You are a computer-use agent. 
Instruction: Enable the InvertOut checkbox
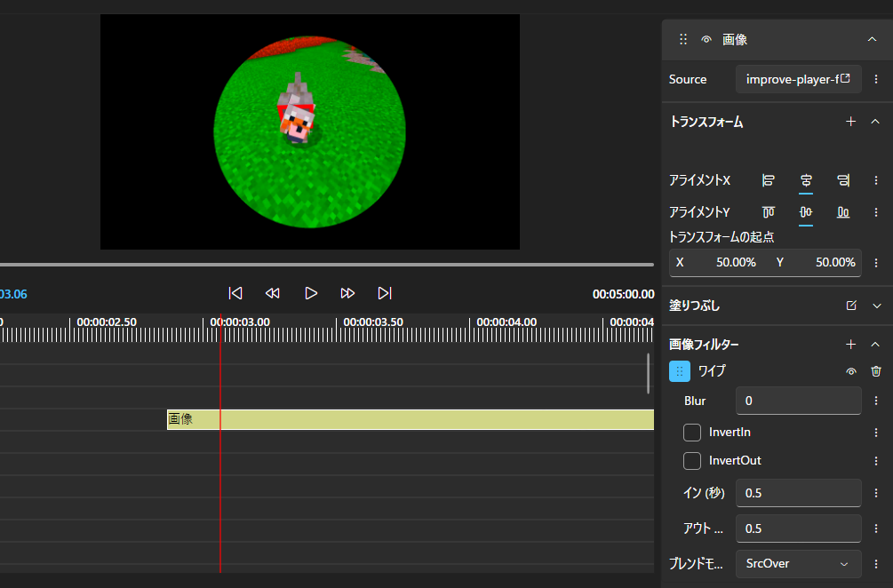(692, 461)
